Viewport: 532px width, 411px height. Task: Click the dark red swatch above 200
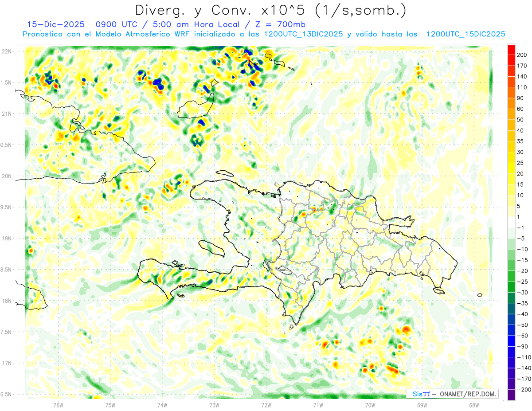coord(511,49)
